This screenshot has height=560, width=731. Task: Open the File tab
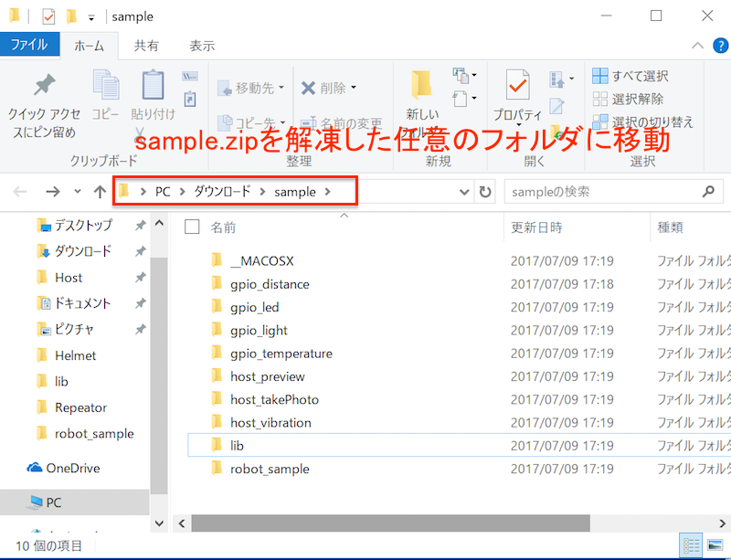(29, 45)
